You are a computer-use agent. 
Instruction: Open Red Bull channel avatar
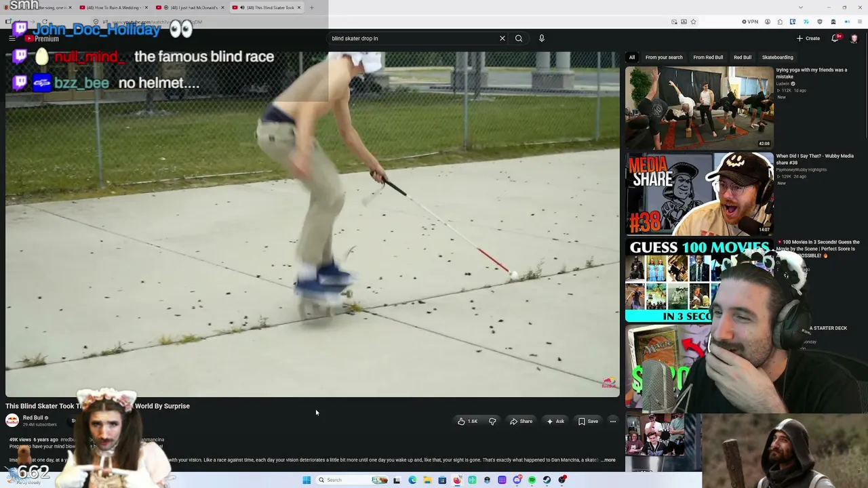(x=12, y=421)
